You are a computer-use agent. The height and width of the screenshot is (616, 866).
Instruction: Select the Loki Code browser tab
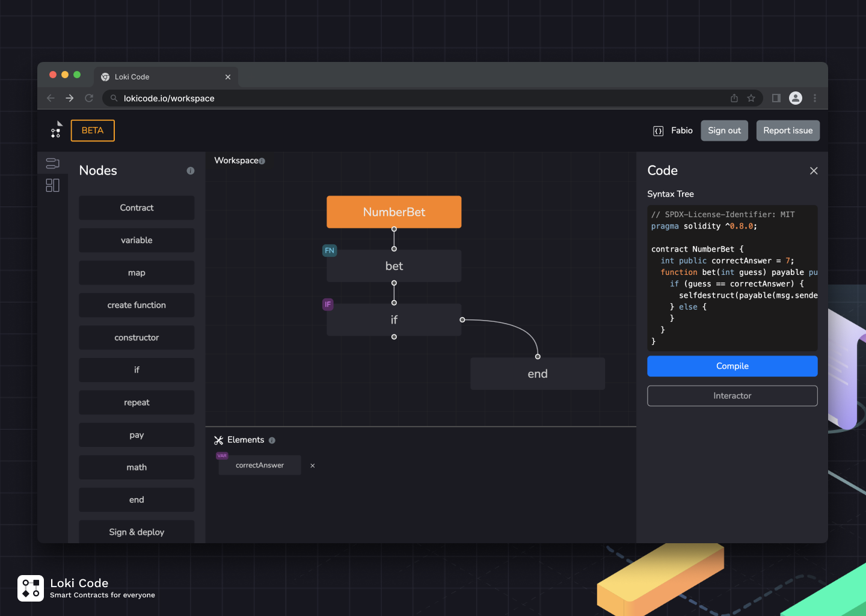pyautogui.click(x=166, y=77)
